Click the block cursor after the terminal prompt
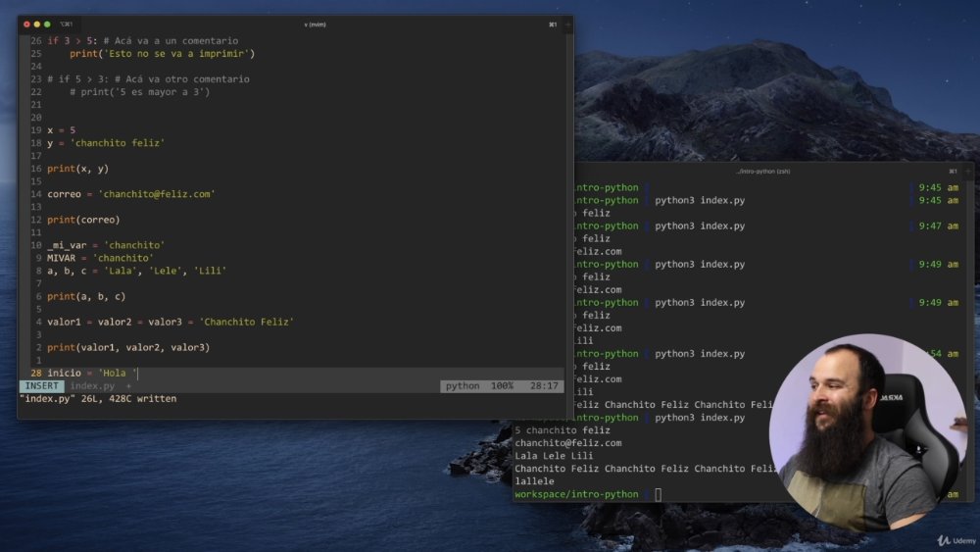 [659, 494]
